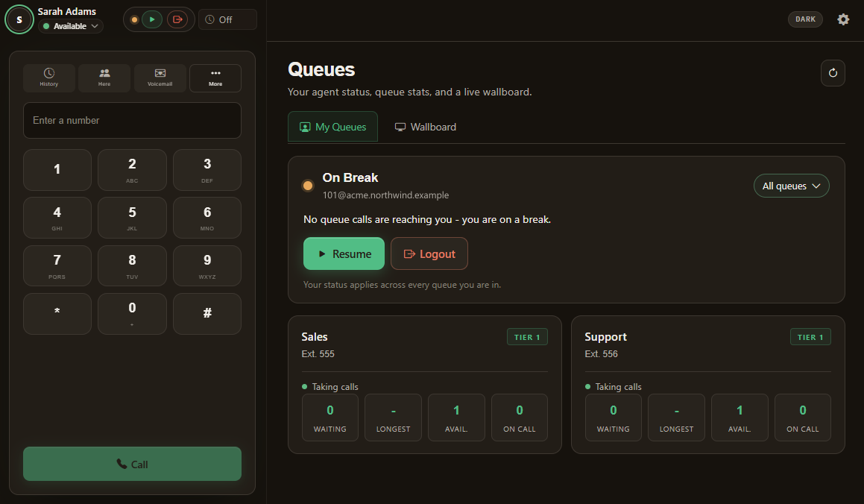Tap the asterisk dialpad key
The width and height of the screenshot is (864, 504).
pos(57,313)
